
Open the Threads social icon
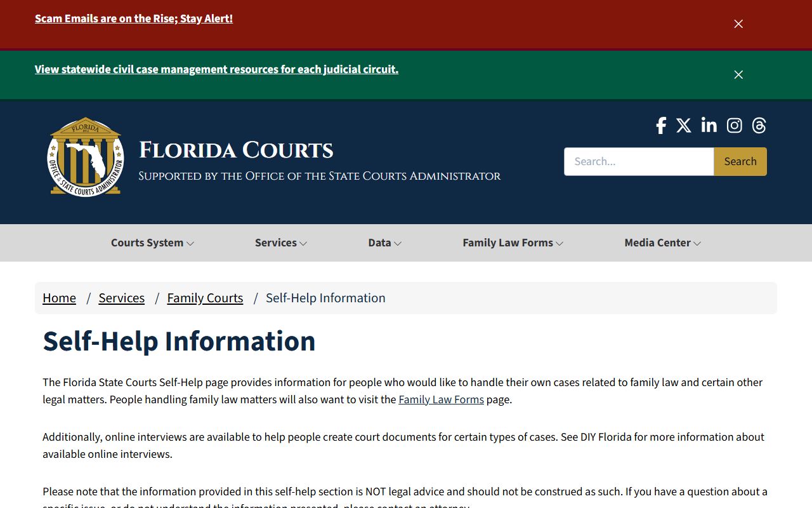(759, 126)
